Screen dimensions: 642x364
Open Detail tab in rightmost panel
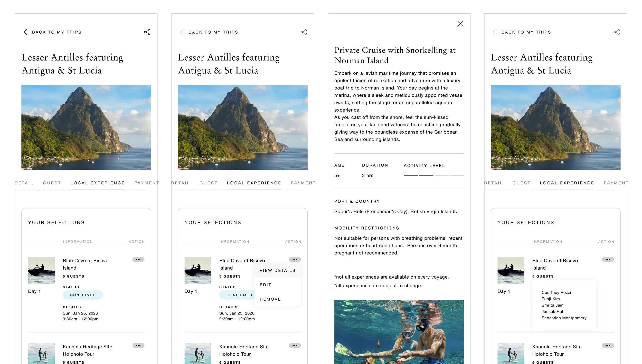pos(493,183)
